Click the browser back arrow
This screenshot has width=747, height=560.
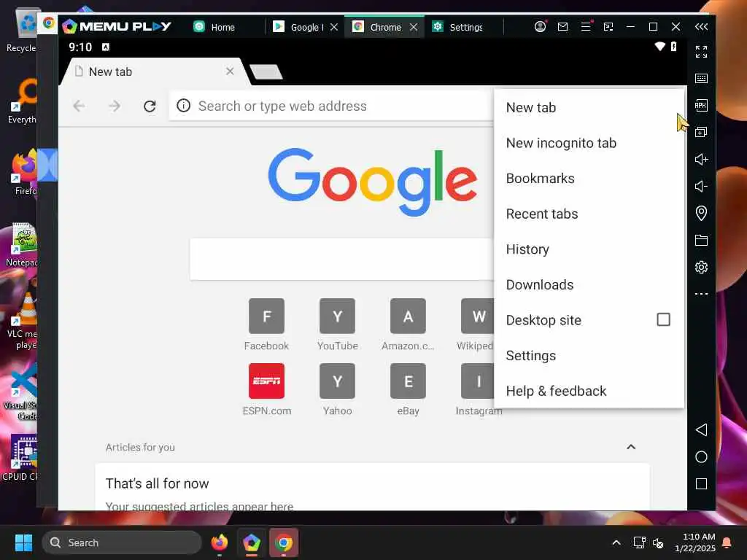[79, 106]
